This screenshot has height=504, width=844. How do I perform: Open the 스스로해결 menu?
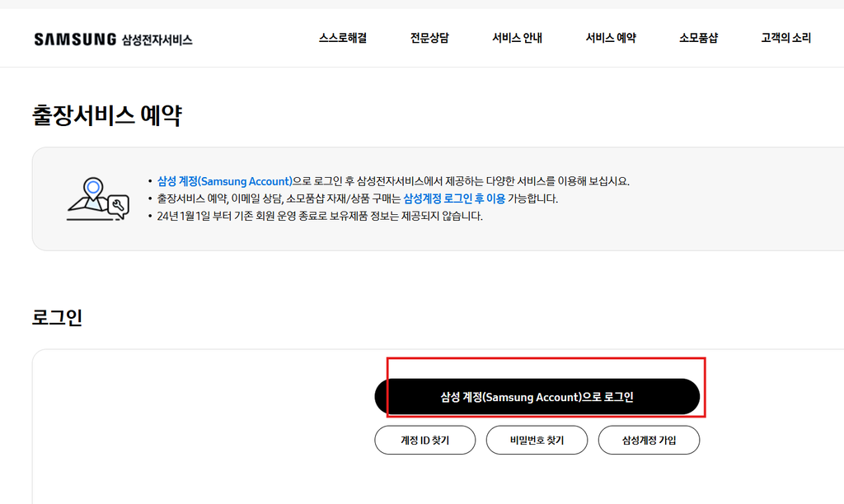343,38
